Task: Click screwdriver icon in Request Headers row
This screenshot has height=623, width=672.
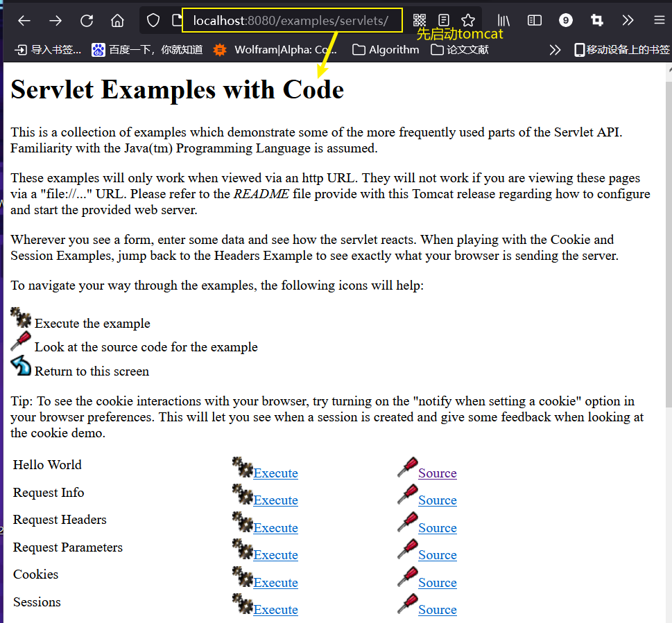Action: pyautogui.click(x=408, y=522)
